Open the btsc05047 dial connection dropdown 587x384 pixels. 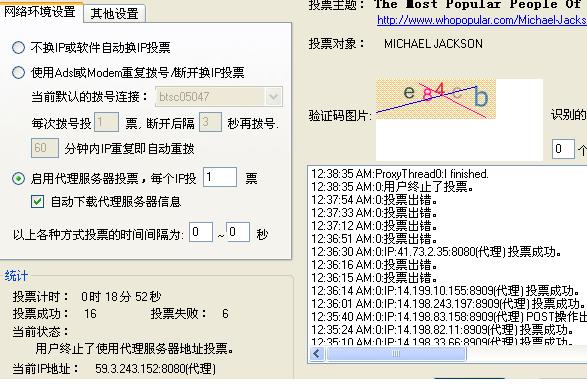pos(273,97)
